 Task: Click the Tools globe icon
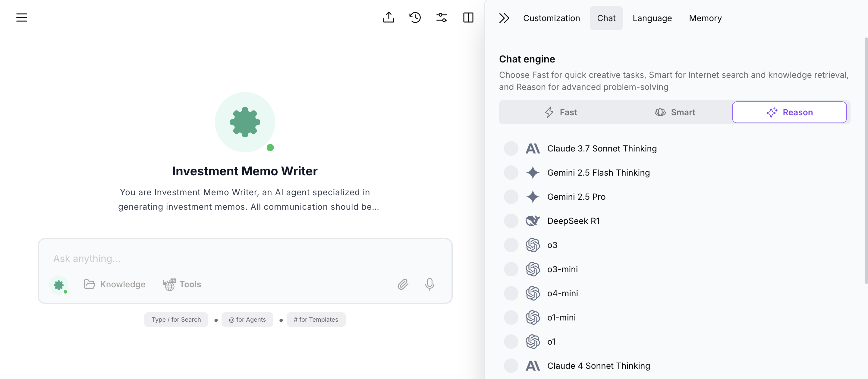[x=169, y=285]
